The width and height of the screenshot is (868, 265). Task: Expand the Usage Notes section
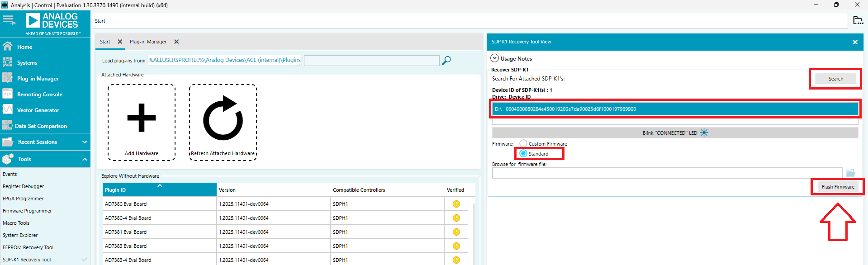coord(495,58)
